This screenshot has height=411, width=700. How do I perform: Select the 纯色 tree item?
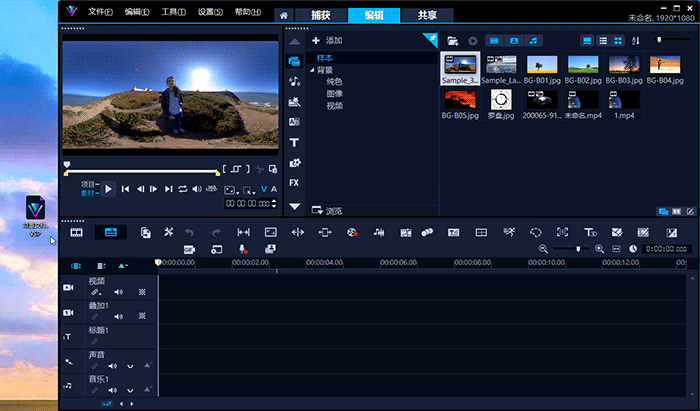[x=334, y=82]
